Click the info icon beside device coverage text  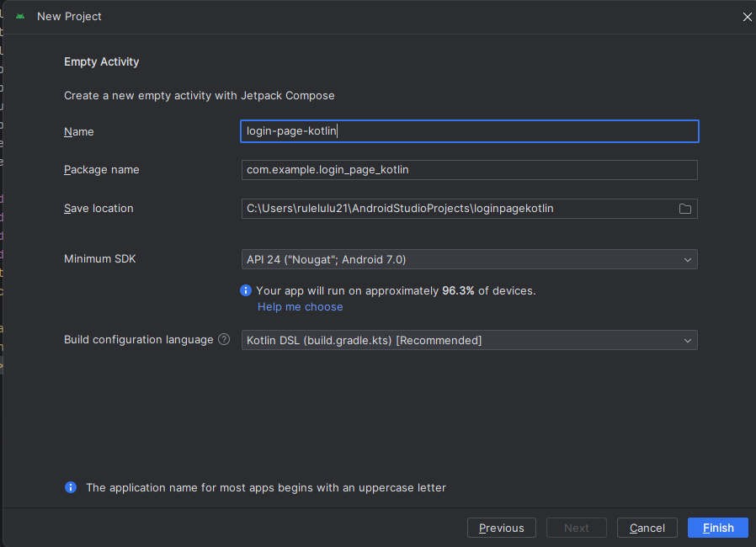246,290
